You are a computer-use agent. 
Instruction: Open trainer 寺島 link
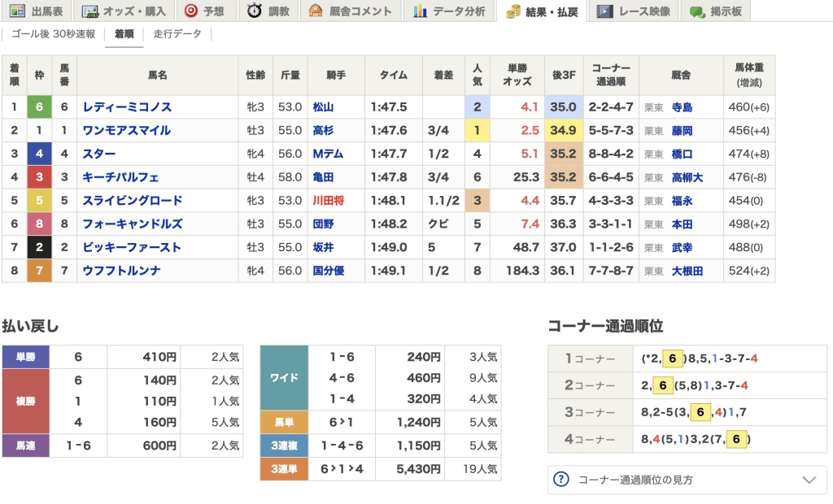tap(683, 107)
